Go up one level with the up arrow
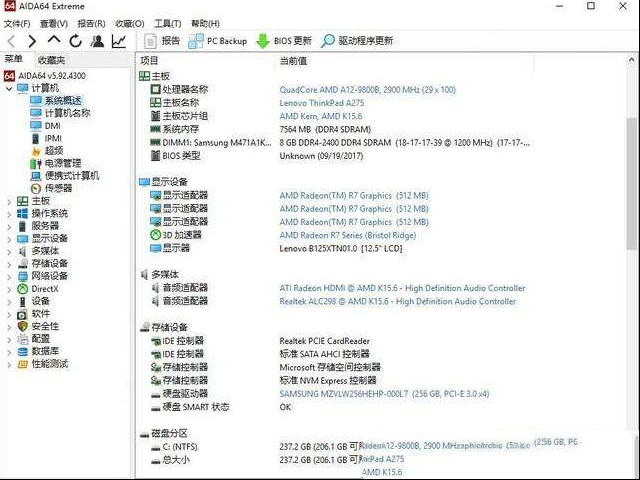 click(x=54, y=40)
